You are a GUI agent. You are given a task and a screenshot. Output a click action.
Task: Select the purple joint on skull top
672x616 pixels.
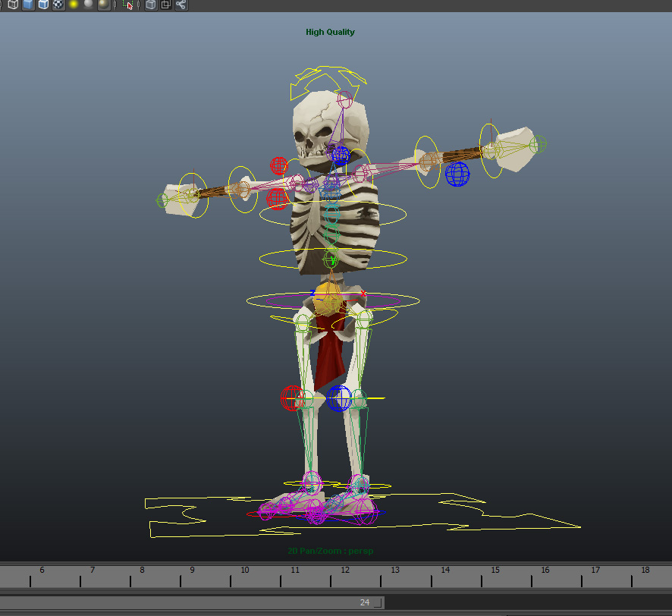tap(344, 99)
